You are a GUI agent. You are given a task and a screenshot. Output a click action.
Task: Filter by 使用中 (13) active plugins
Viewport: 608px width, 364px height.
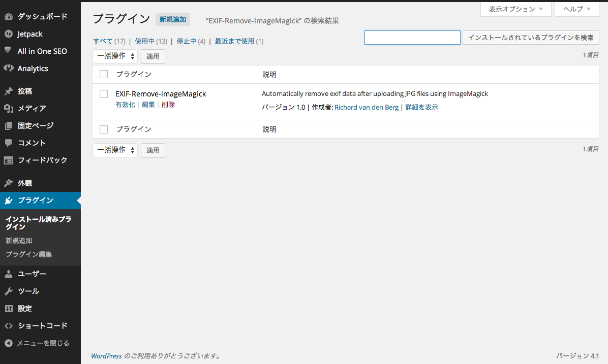pos(151,41)
